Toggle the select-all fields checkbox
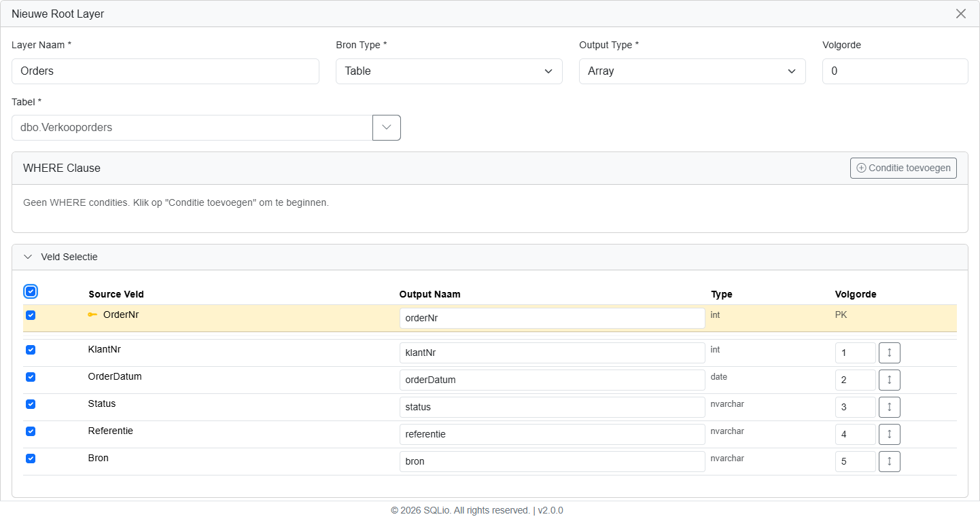 point(31,291)
